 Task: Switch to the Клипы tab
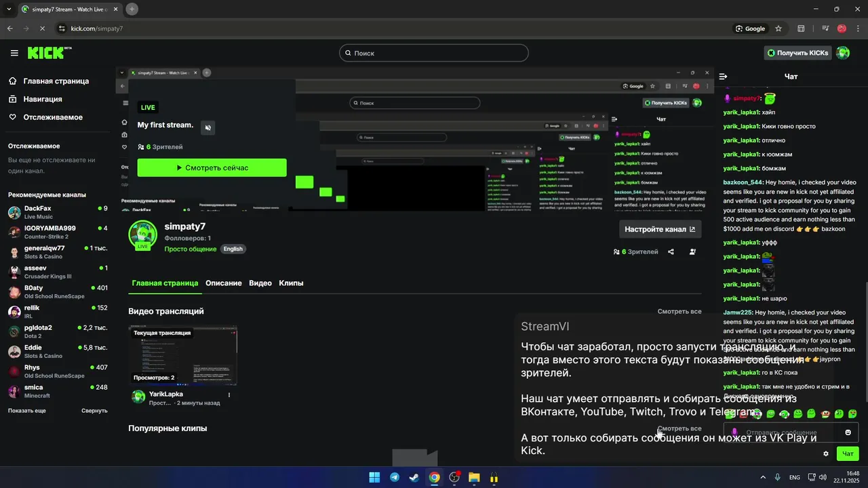pyautogui.click(x=291, y=283)
